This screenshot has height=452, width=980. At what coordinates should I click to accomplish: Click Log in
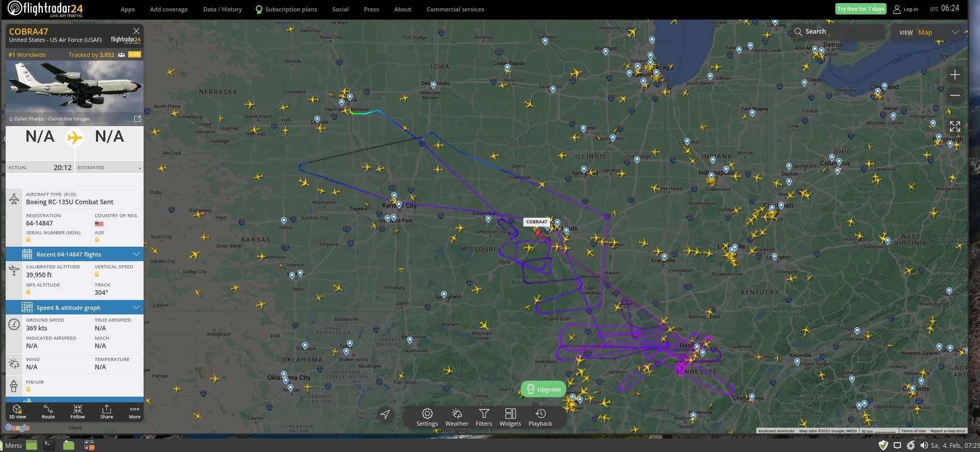(906, 9)
